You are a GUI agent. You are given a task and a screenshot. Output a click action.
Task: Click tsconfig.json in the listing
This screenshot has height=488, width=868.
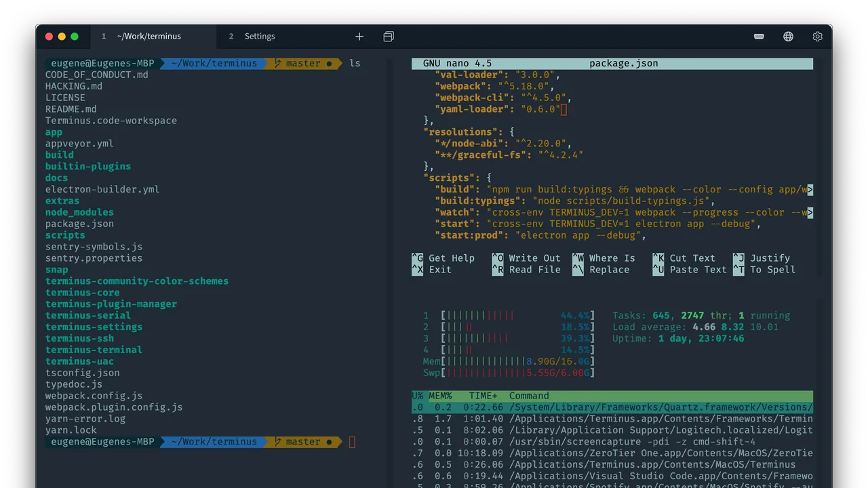point(82,373)
